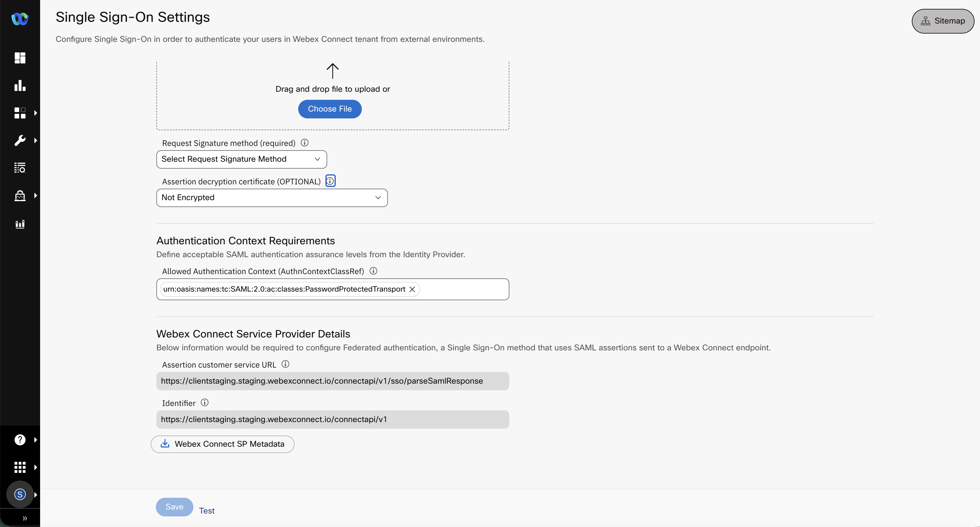Viewport: 980px width, 527px height.
Task: Click the upload arrow in drop zone
Action: (333, 71)
